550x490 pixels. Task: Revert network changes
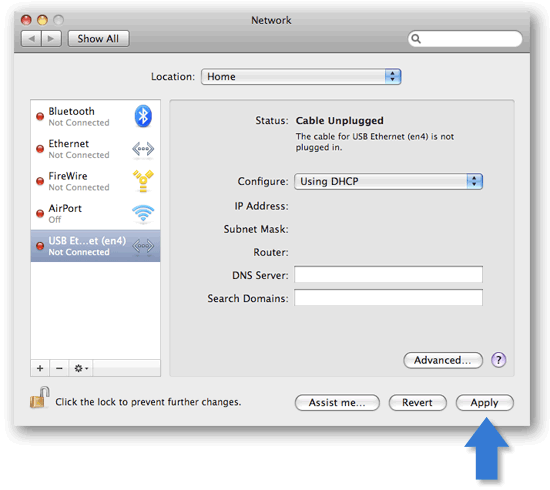point(417,403)
